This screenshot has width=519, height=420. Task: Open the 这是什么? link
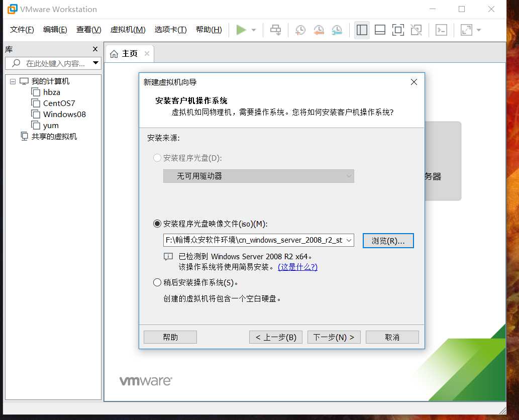click(297, 267)
